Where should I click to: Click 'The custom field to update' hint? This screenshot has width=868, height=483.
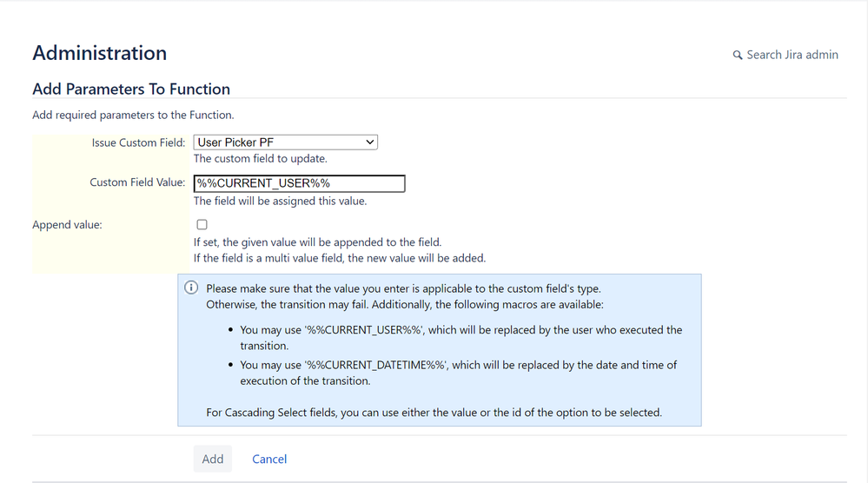point(260,159)
